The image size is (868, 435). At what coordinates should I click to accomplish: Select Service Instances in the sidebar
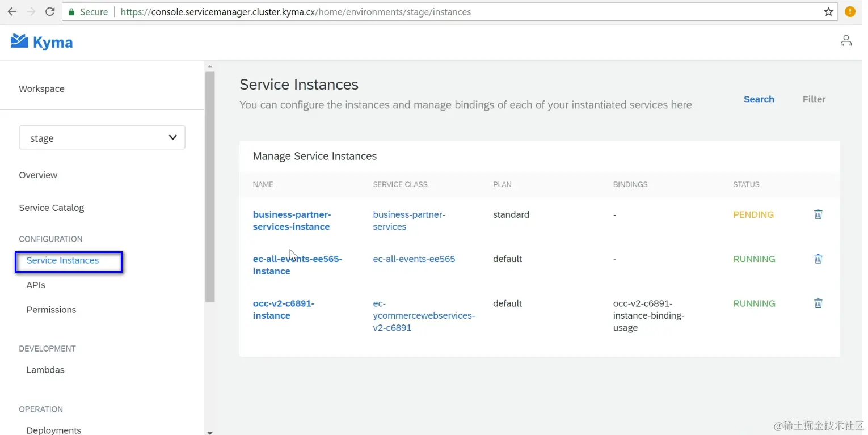pyautogui.click(x=62, y=260)
